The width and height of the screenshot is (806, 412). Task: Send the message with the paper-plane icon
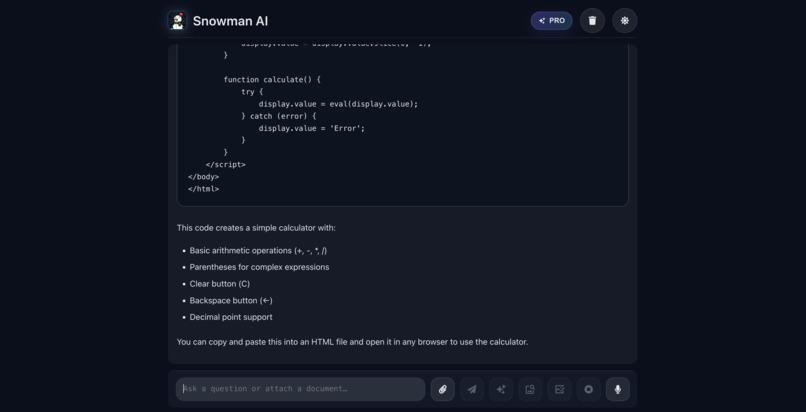tap(471, 389)
